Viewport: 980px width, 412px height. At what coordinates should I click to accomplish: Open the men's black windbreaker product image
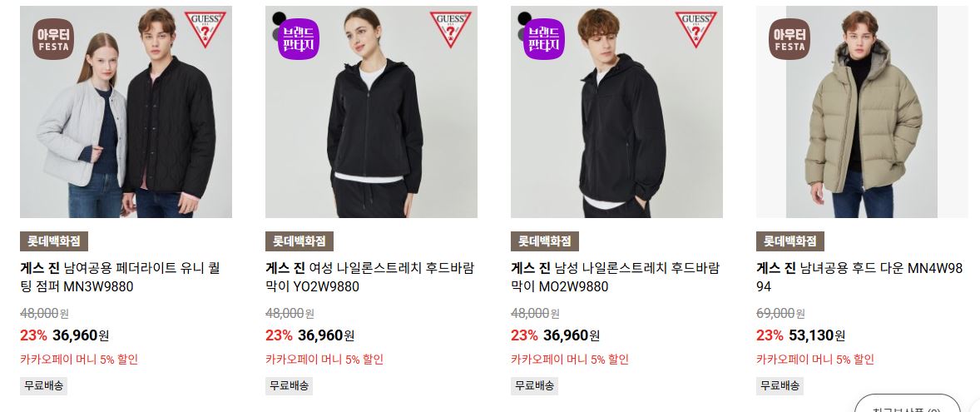point(617,112)
